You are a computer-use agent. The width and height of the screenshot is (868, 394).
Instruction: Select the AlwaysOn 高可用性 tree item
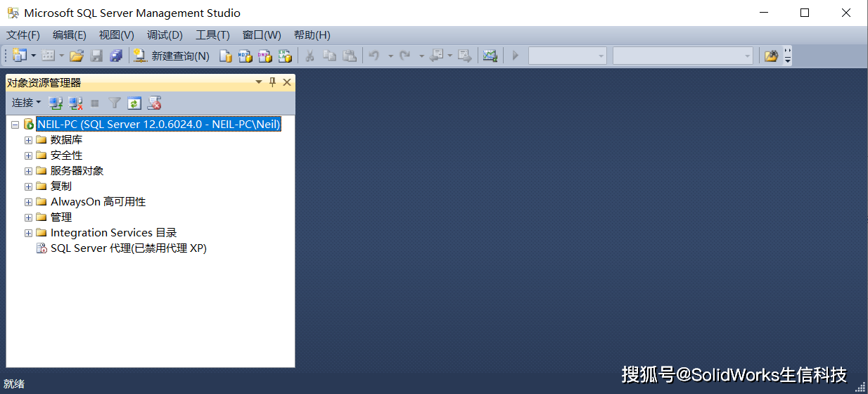tap(98, 202)
